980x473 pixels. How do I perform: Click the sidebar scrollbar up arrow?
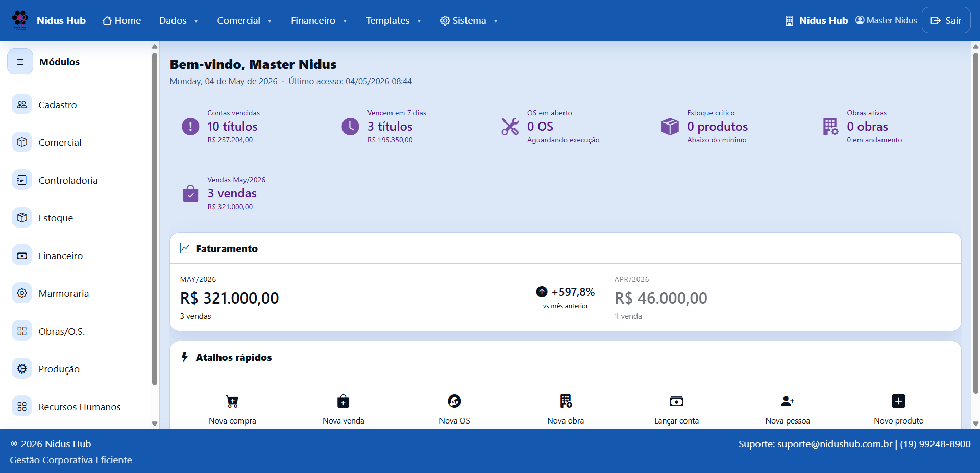(155, 47)
